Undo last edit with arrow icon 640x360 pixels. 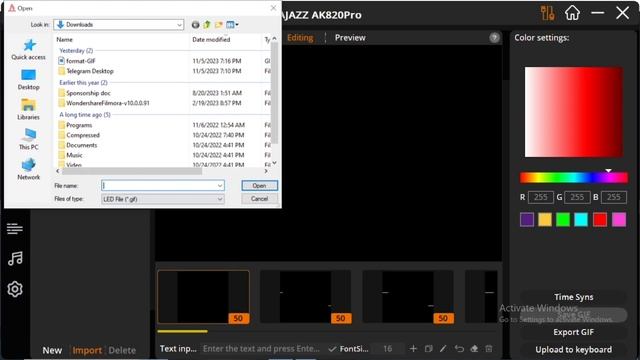tap(459, 349)
